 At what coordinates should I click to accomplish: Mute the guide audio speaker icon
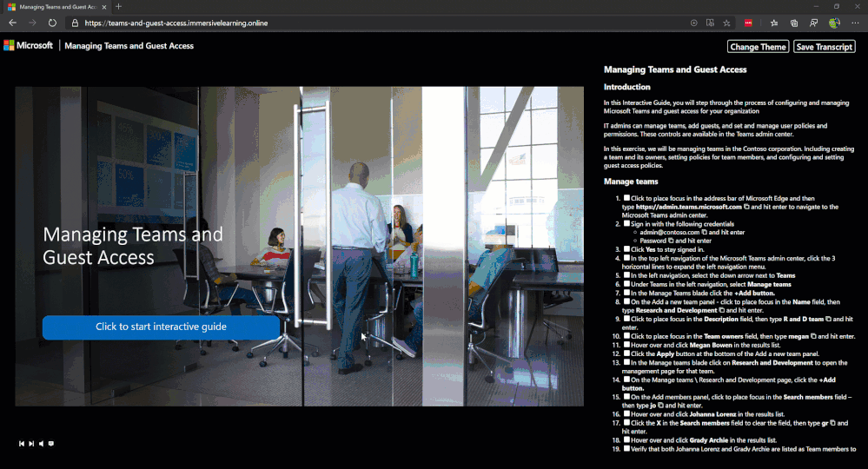(41, 444)
